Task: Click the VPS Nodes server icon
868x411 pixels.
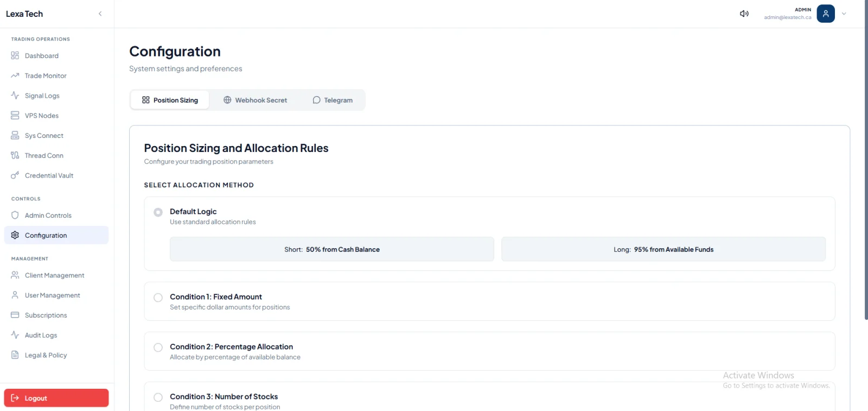Action: pyautogui.click(x=15, y=116)
